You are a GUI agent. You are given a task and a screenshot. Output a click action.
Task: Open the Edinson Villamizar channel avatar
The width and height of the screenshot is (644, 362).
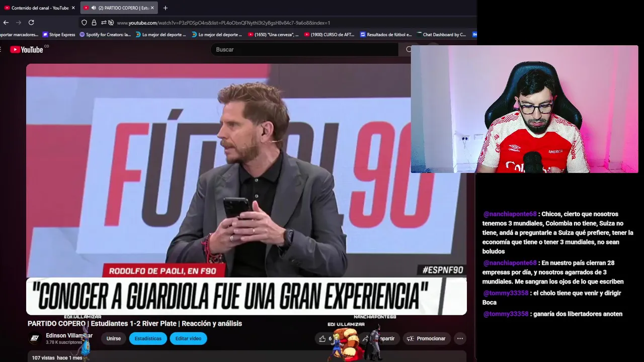point(35,338)
